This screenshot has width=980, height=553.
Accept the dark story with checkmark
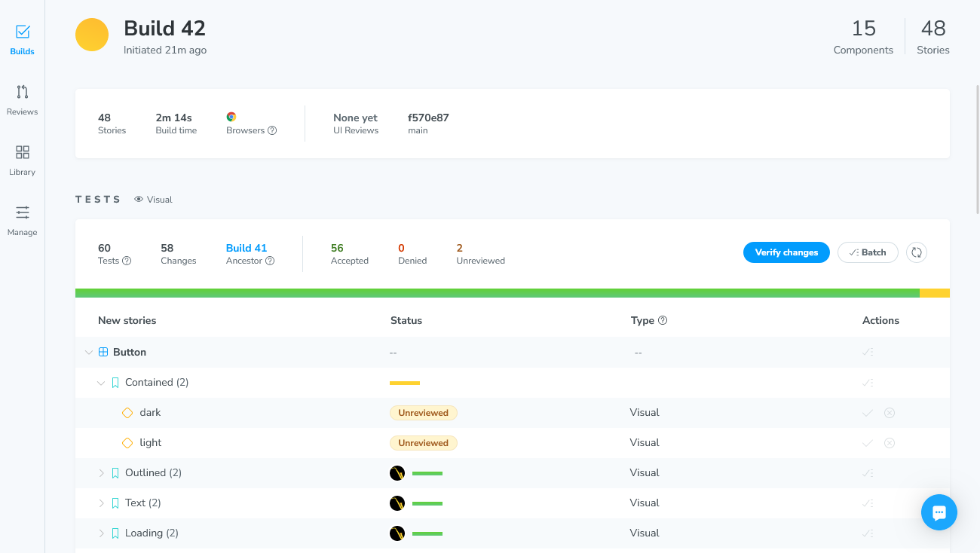point(868,413)
